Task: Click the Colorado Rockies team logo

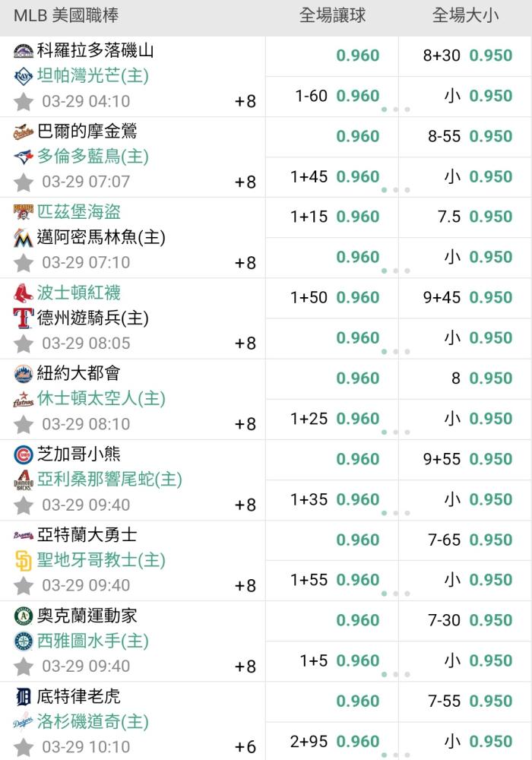Action: pyautogui.click(x=24, y=51)
